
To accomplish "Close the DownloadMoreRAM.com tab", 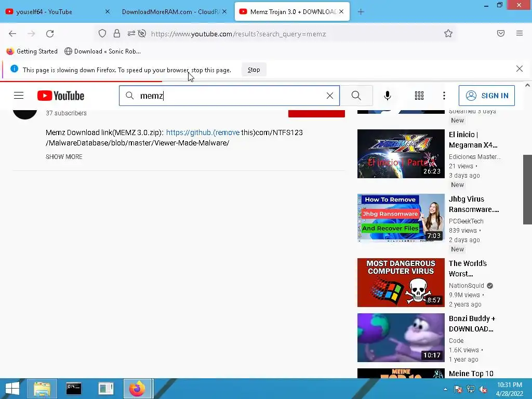I will [x=224, y=11].
